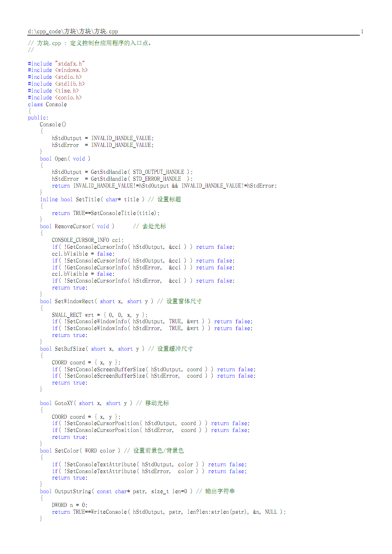392x554 pixels.
Task: Click the comment '// 输出字符串'
Action: pos(216,491)
